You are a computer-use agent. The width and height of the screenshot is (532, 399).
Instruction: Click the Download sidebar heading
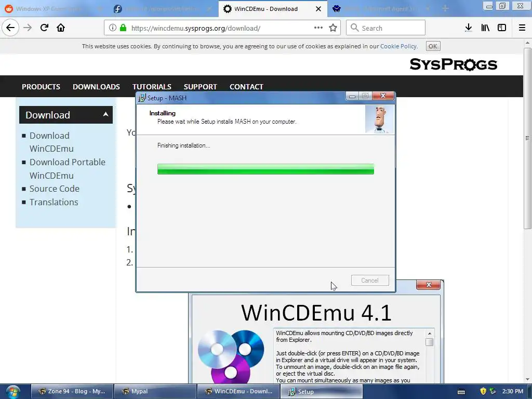pyautogui.click(x=66, y=115)
